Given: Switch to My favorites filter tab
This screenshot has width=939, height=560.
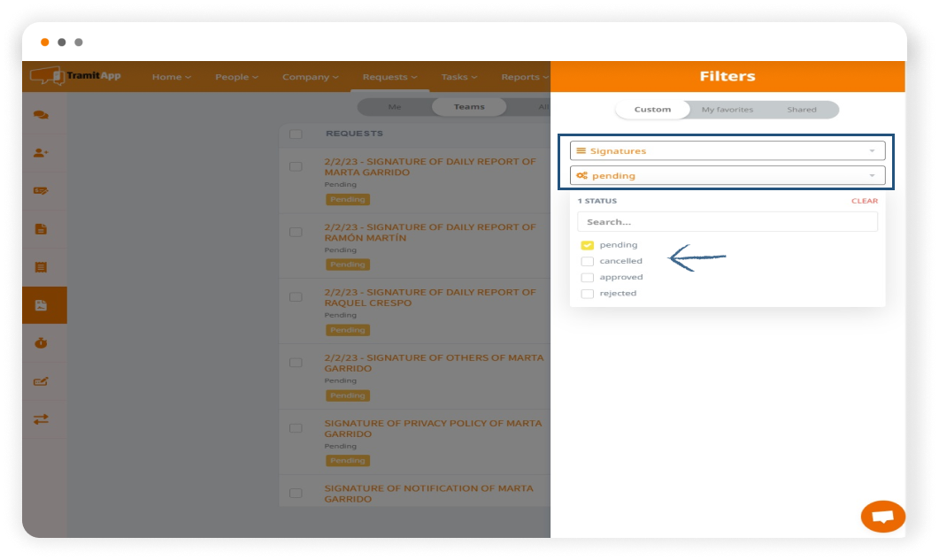Looking at the screenshot, I should coord(727,110).
